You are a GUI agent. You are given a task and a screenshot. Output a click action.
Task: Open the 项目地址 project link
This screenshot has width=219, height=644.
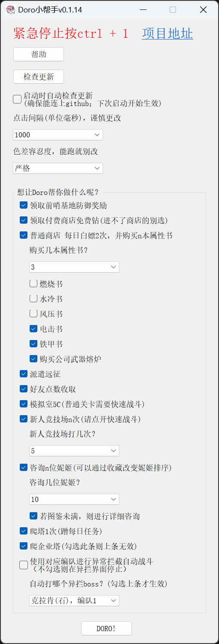click(167, 33)
